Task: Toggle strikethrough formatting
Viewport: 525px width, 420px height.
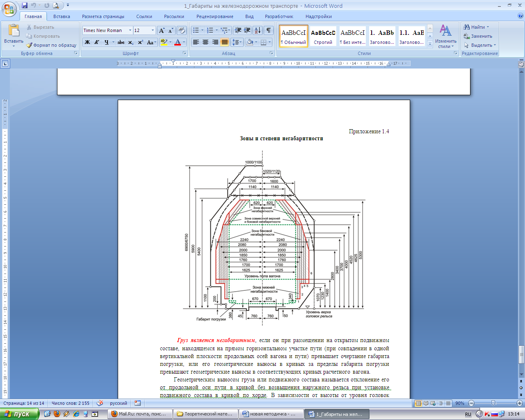Action: 121,42
